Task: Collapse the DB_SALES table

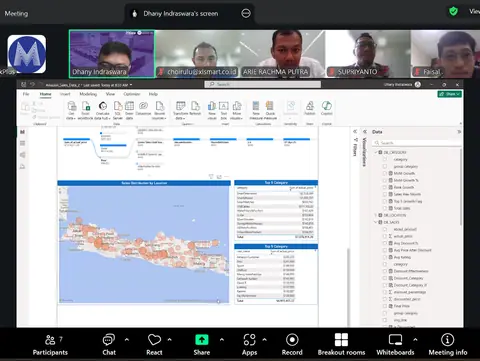Action: (x=376, y=222)
